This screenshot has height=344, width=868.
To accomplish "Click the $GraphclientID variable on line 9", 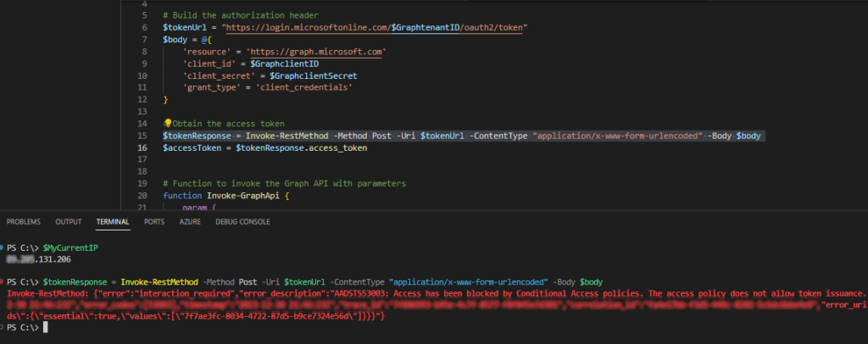I will click(x=284, y=64).
